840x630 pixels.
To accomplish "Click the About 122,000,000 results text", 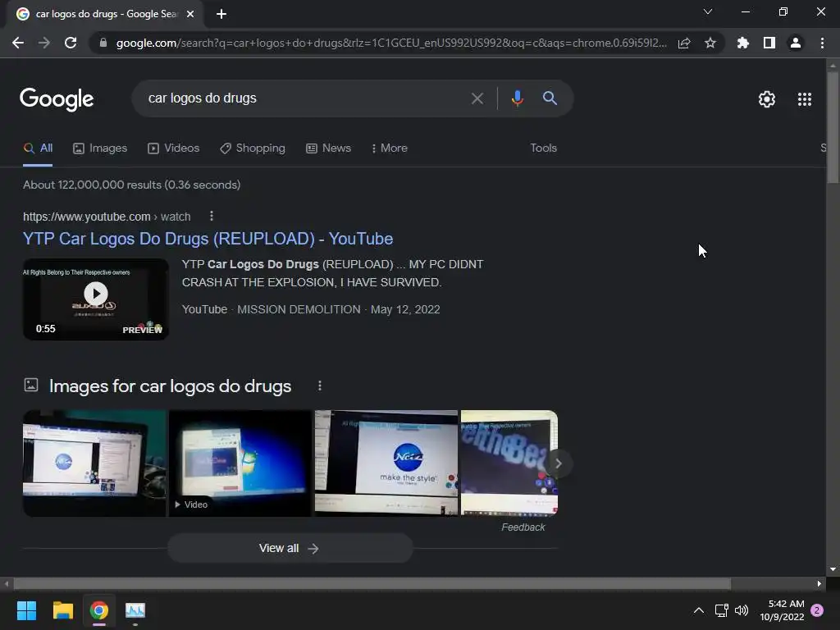I will pyautogui.click(x=132, y=185).
